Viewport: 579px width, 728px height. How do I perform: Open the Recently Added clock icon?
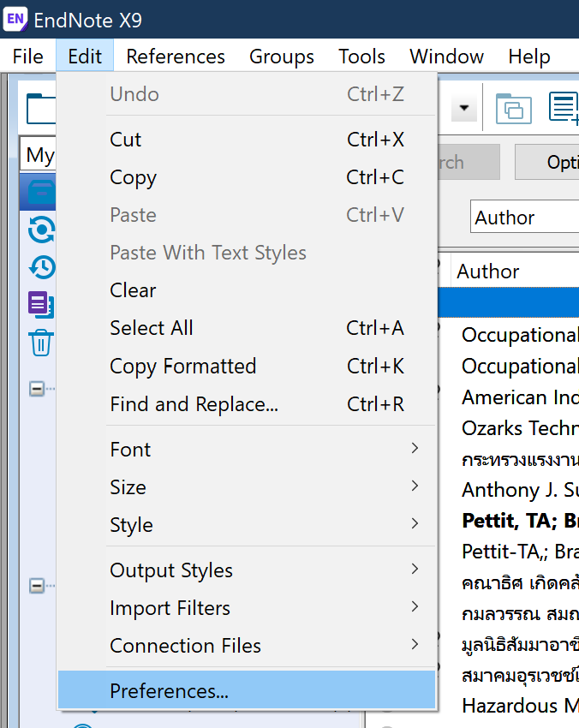[42, 267]
